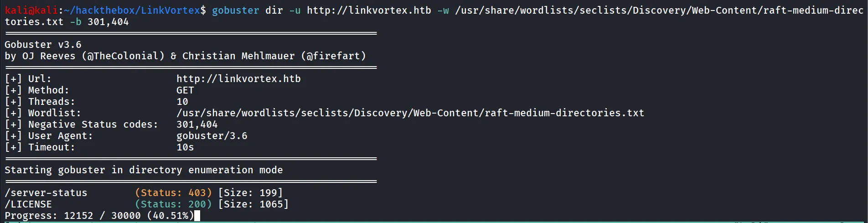Click the Url value http://linkvortex.htb

tap(238, 79)
